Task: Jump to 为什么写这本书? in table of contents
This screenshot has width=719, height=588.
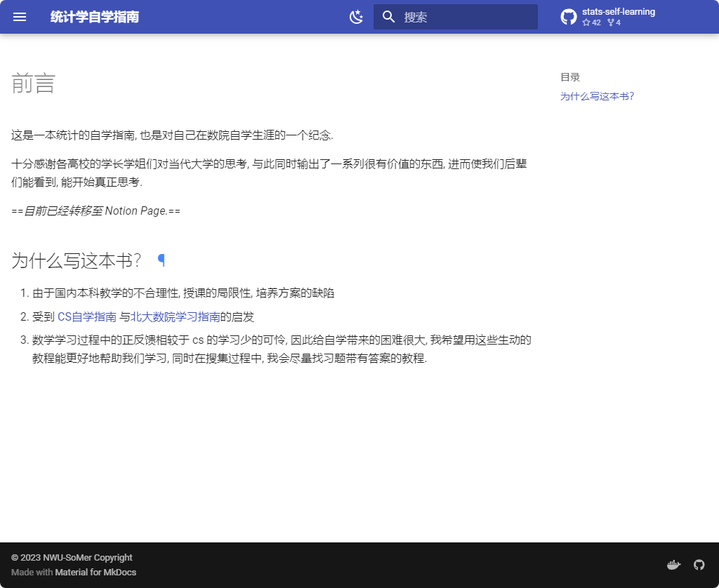Action: (597, 96)
